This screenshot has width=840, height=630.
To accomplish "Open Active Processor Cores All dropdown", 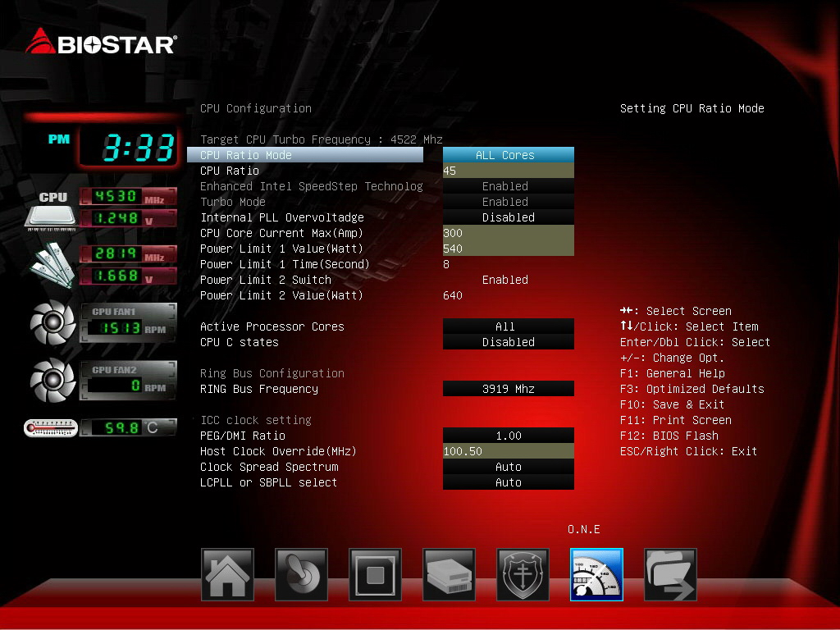I will click(509, 326).
